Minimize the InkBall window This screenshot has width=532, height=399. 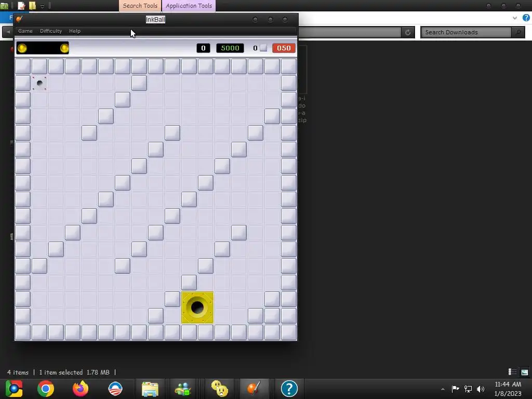coord(255,19)
